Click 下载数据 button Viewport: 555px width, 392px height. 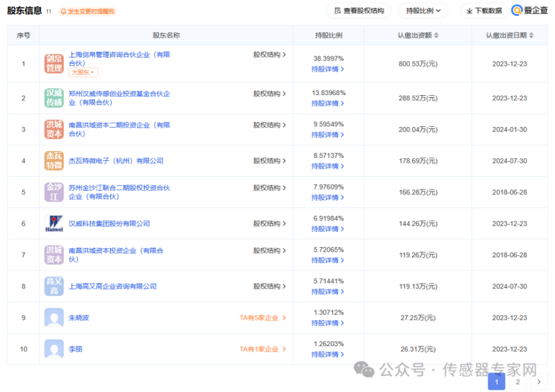pyautogui.click(x=484, y=10)
